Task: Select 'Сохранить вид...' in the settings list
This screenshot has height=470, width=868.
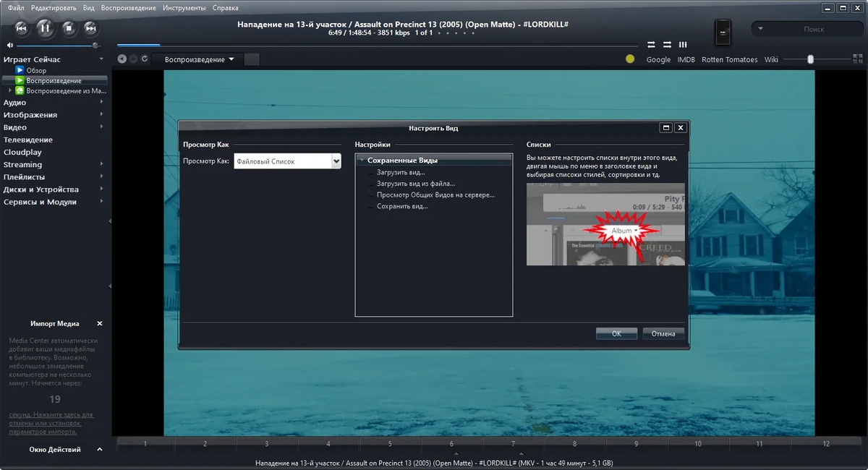Action: click(402, 206)
